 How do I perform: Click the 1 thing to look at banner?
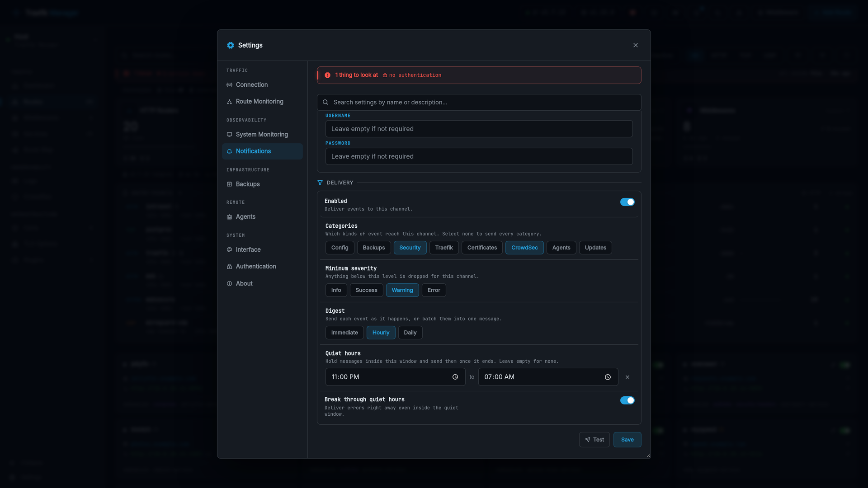click(479, 75)
